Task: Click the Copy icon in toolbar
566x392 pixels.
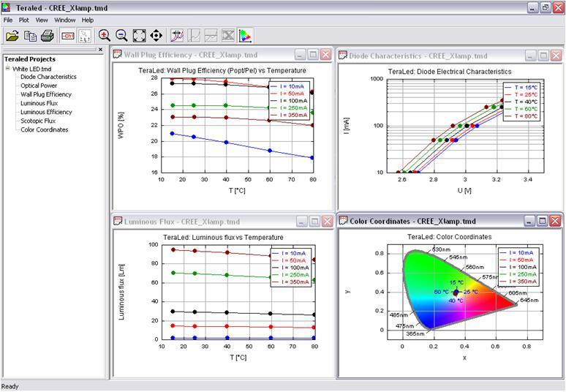Action: [30, 35]
